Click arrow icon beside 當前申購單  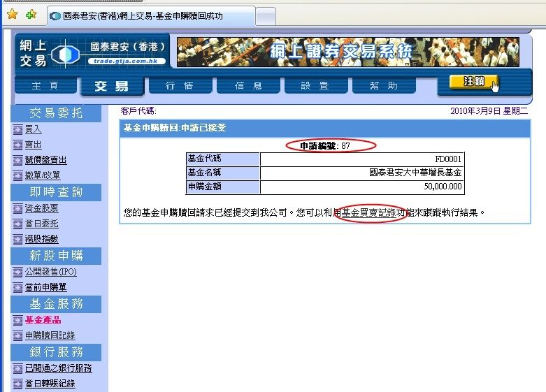(x=17, y=288)
